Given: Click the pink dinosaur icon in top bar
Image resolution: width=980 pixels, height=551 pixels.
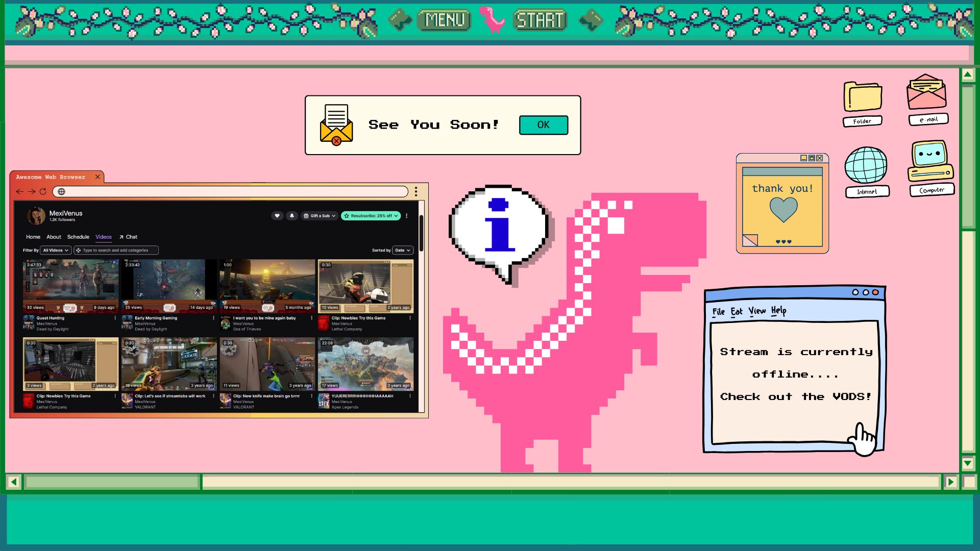Looking at the screenshot, I should pyautogui.click(x=492, y=20).
